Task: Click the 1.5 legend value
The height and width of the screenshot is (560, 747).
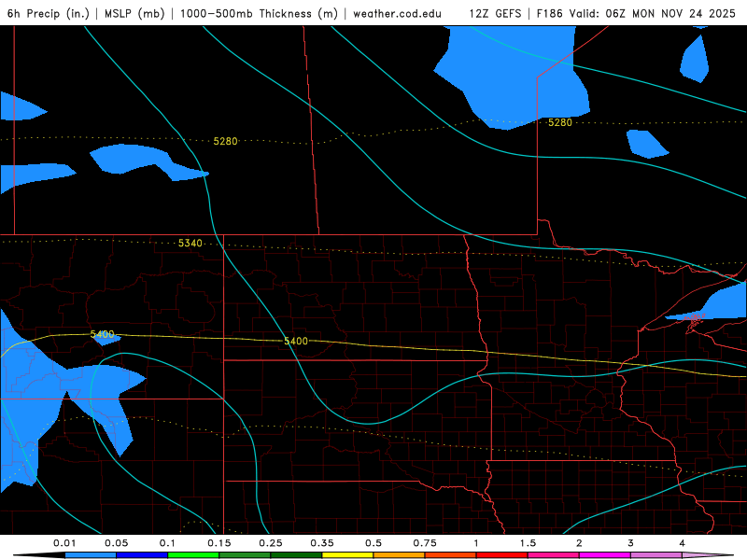Action: coord(528,543)
